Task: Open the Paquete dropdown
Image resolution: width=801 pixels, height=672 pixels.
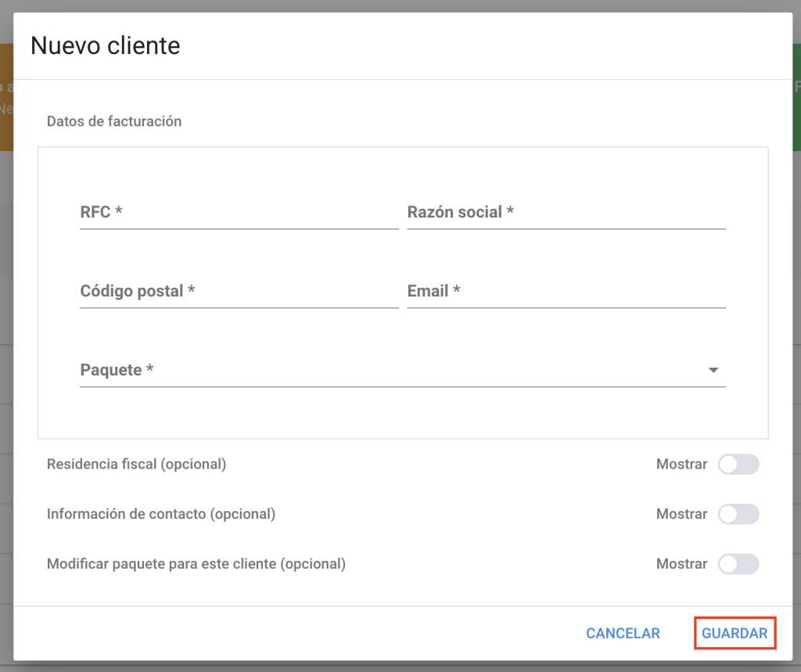Action: (403, 369)
